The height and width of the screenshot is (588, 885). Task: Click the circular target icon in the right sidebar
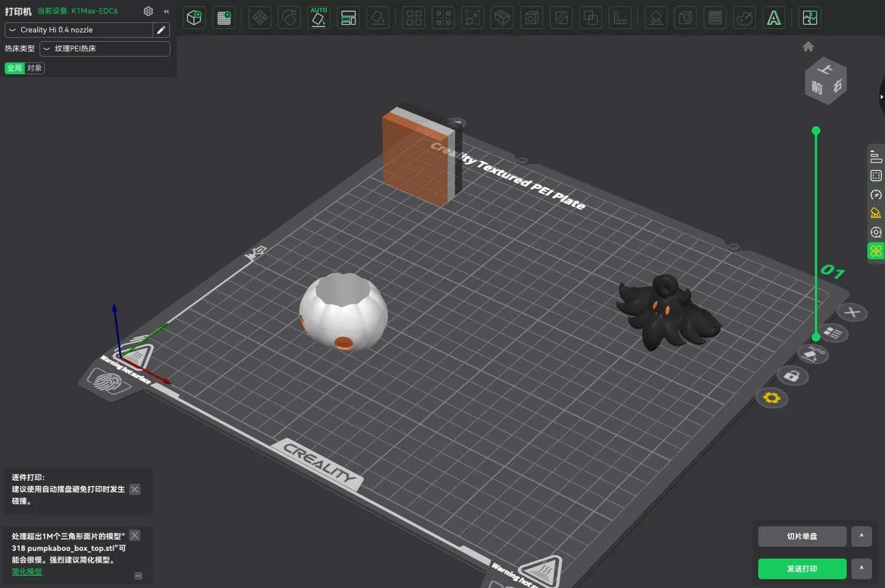876,232
